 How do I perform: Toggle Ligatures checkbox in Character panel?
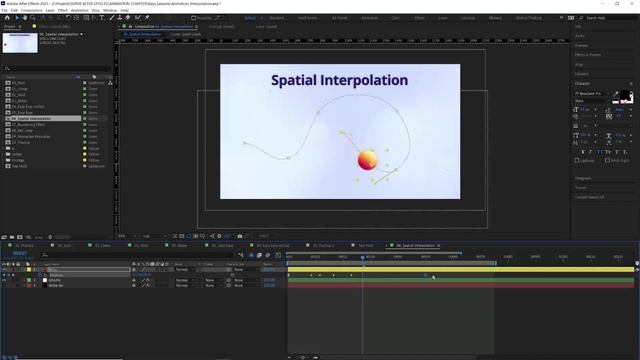[577, 160]
